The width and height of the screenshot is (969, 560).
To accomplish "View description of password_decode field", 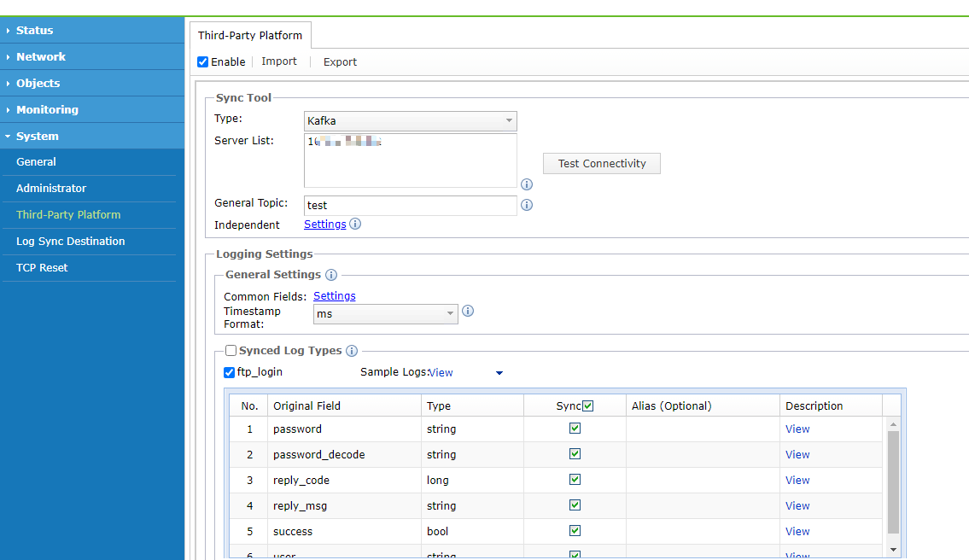I will pos(797,454).
